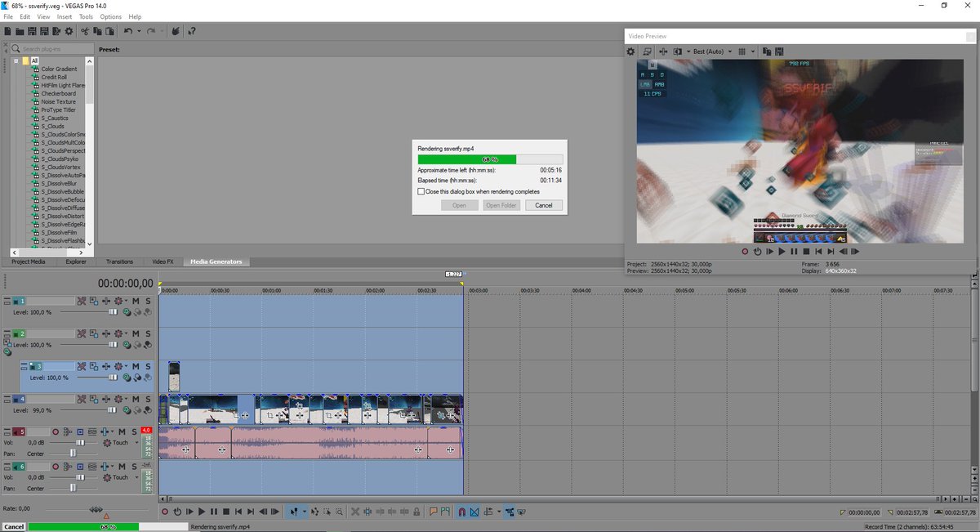Click the Paste icon in toolbar

click(x=109, y=31)
